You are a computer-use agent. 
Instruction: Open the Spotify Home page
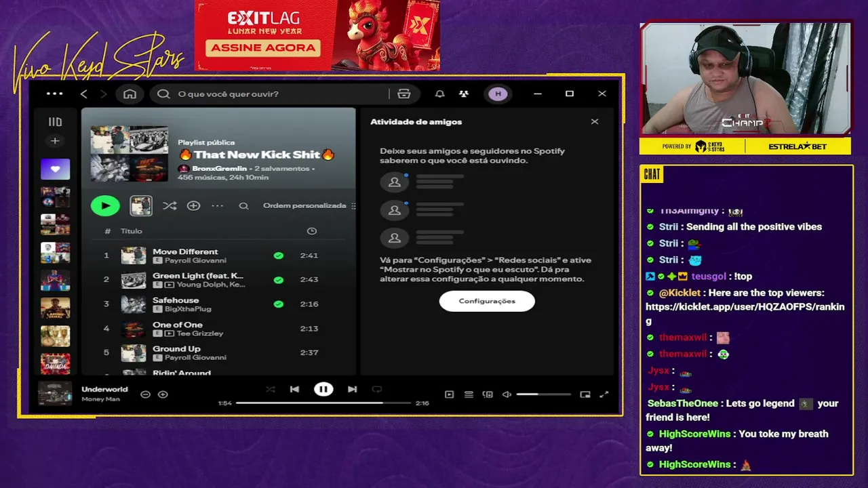click(130, 94)
